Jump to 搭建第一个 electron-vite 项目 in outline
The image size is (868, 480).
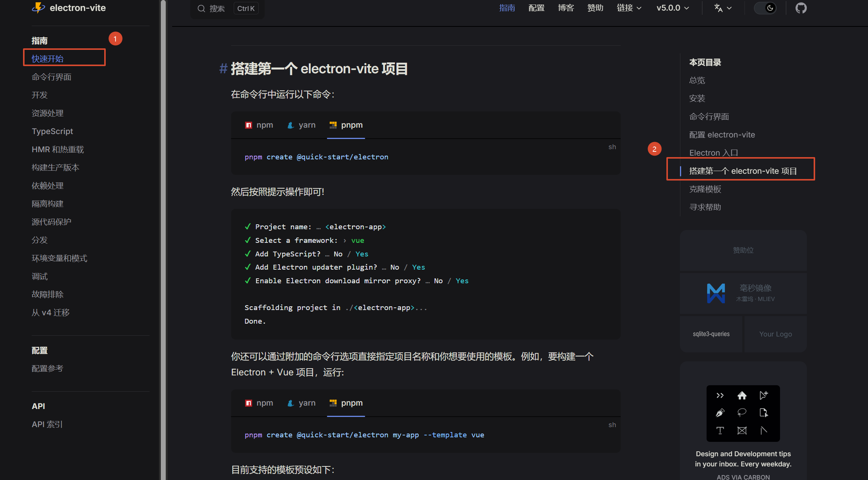743,171
